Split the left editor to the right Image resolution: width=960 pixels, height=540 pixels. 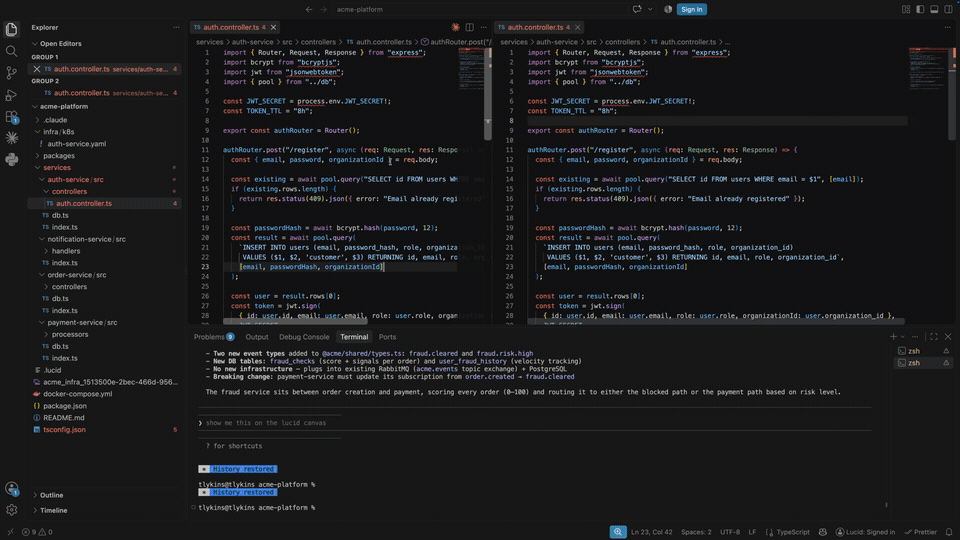470,27
